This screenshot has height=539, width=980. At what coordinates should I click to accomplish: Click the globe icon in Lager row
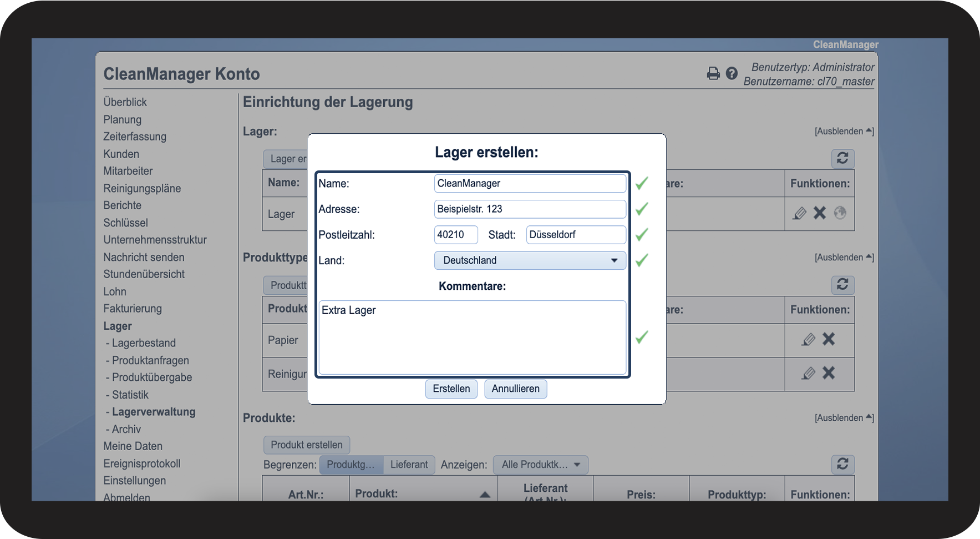click(x=840, y=213)
